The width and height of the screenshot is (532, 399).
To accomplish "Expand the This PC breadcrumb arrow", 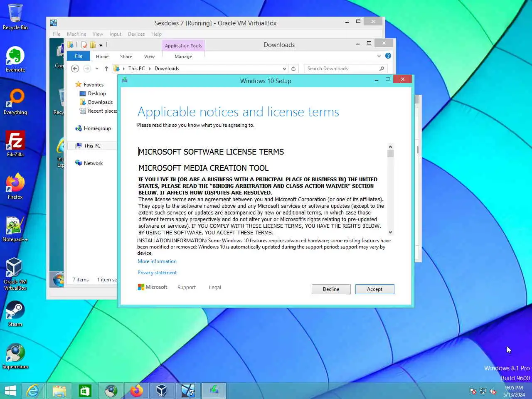I will click(150, 69).
